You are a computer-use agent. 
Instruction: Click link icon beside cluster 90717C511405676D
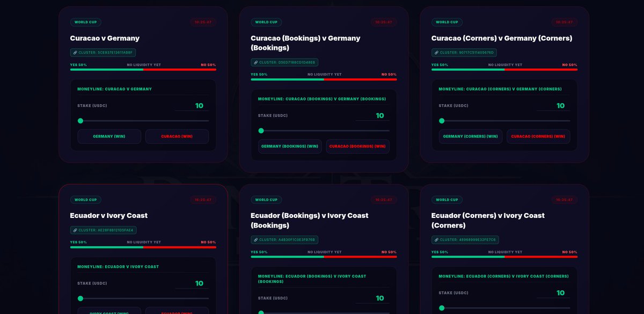point(436,53)
